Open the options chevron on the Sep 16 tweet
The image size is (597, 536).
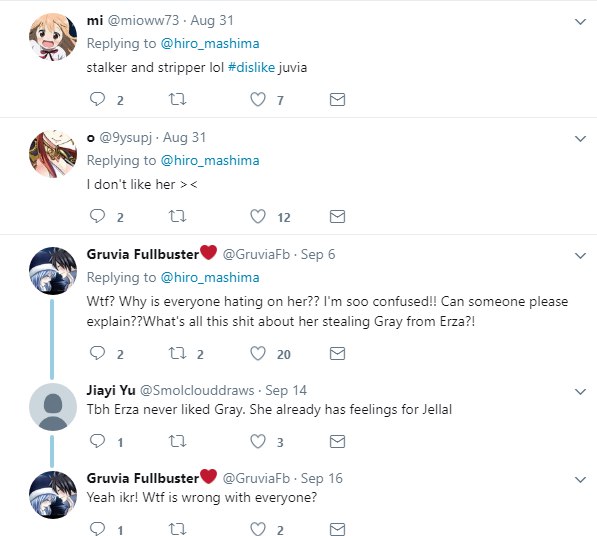[x=580, y=479]
